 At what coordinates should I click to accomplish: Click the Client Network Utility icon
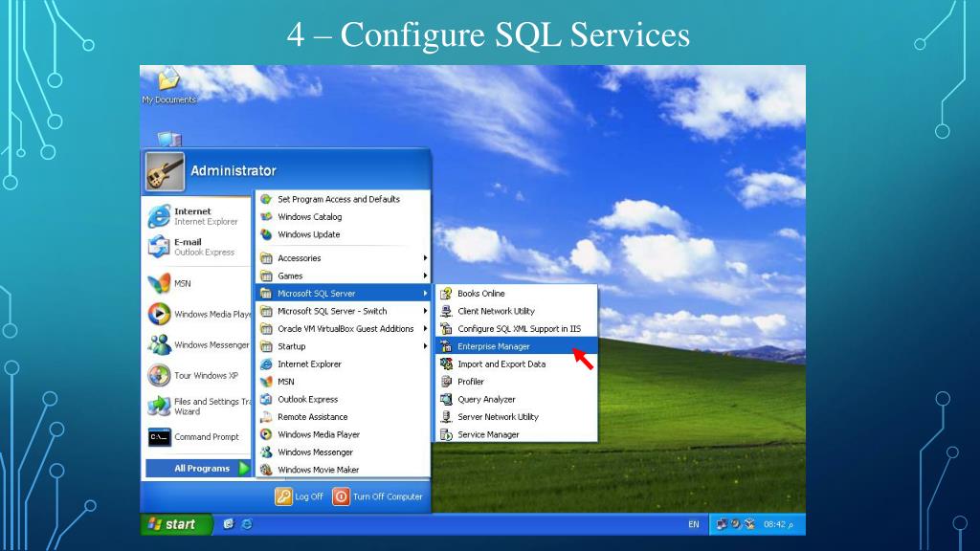pyautogui.click(x=446, y=311)
